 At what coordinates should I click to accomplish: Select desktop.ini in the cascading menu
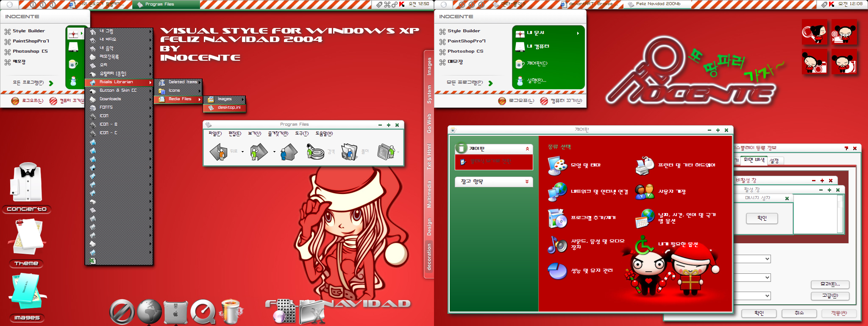point(225,107)
